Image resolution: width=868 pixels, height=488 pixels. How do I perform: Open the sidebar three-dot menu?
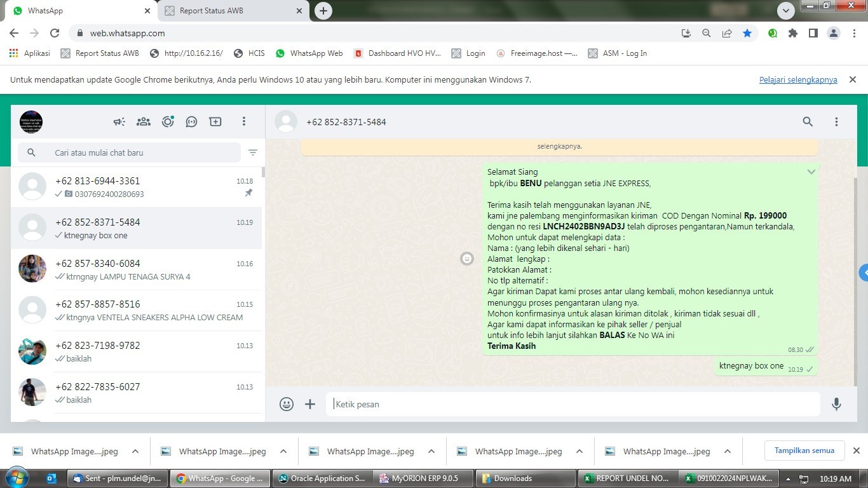tap(243, 121)
